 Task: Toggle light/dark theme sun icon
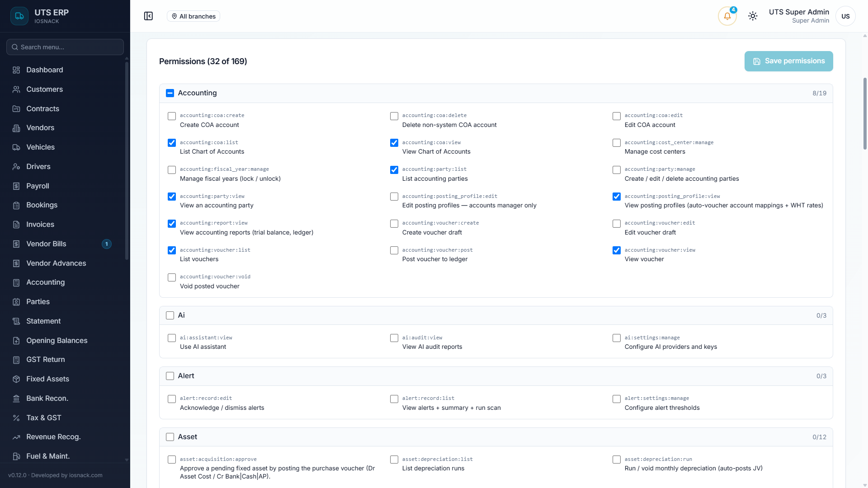pyautogui.click(x=753, y=16)
